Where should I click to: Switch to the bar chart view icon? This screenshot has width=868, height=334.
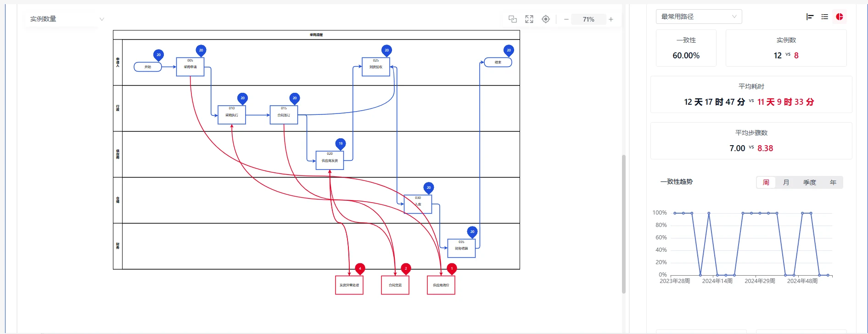810,17
